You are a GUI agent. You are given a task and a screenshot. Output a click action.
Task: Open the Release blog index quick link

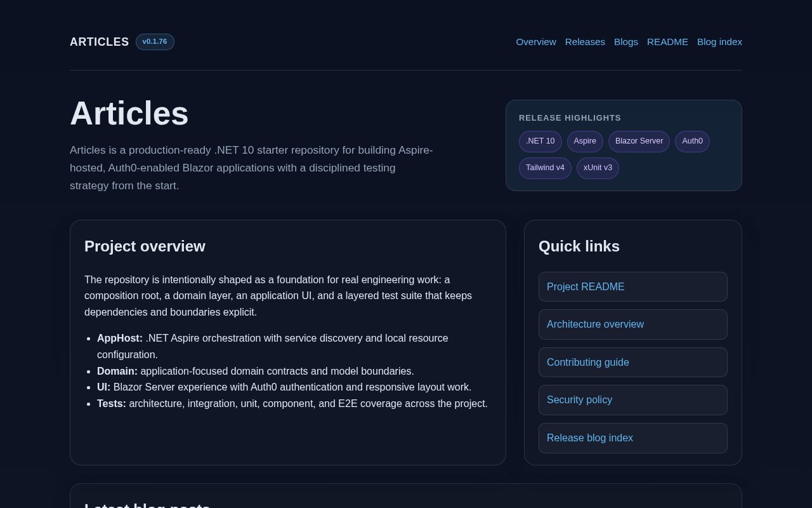coord(632,438)
